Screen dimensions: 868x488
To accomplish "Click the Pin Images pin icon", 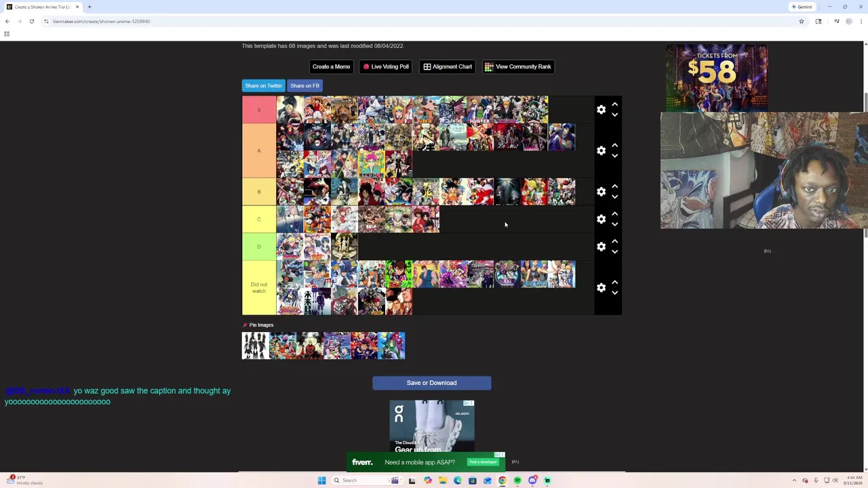I will coord(245,325).
